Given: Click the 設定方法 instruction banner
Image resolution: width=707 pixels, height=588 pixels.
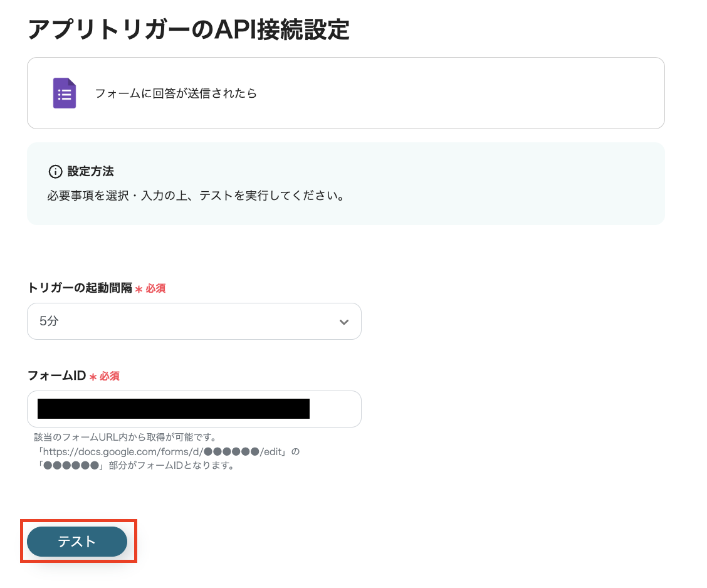Looking at the screenshot, I should pos(345,183).
